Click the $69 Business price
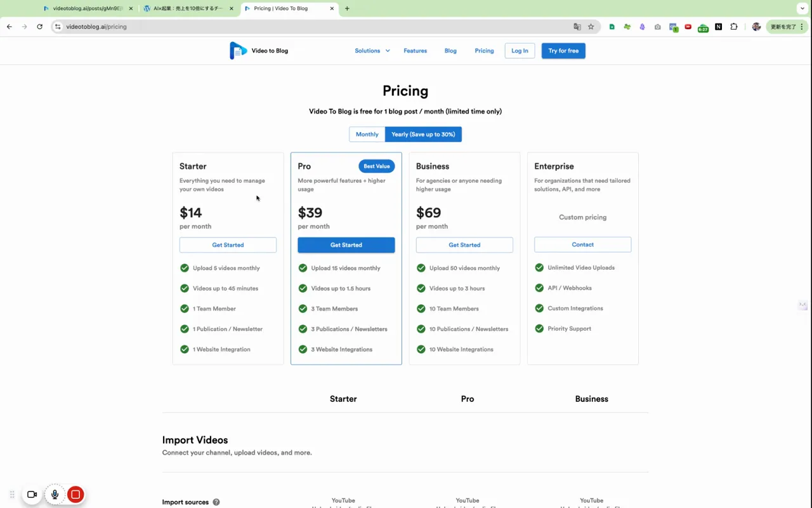Screen dimensions: 812x508 429,213
